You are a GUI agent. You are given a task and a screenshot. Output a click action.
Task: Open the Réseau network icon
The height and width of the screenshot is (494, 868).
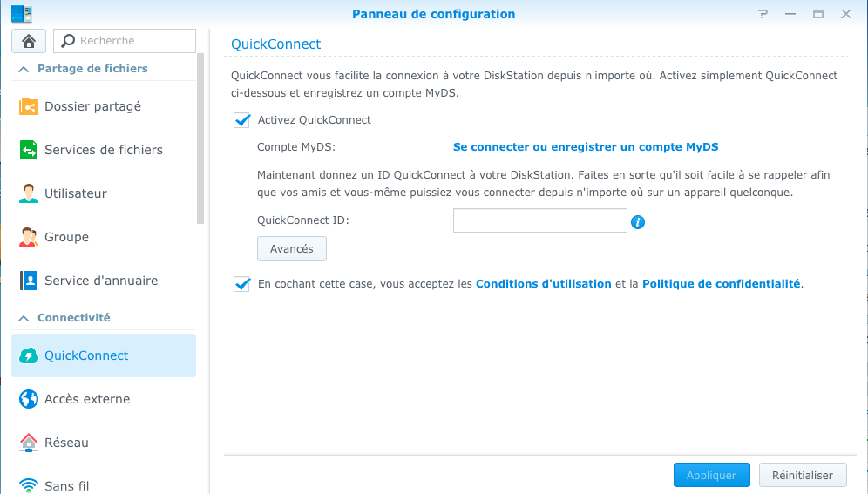[x=29, y=443]
